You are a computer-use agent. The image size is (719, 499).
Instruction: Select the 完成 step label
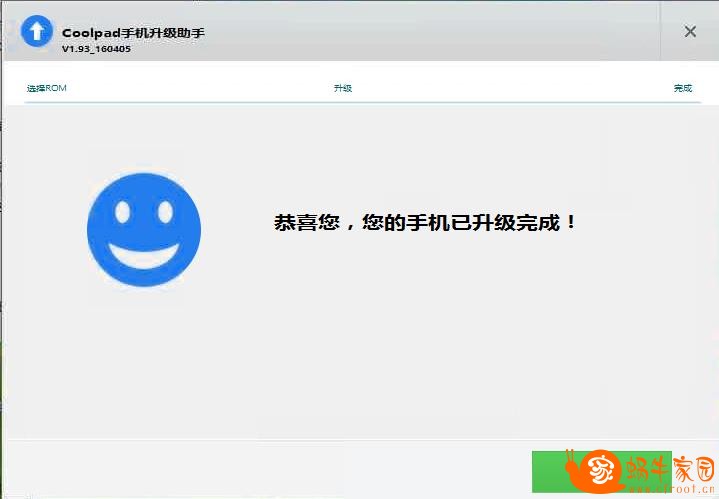[x=682, y=88]
